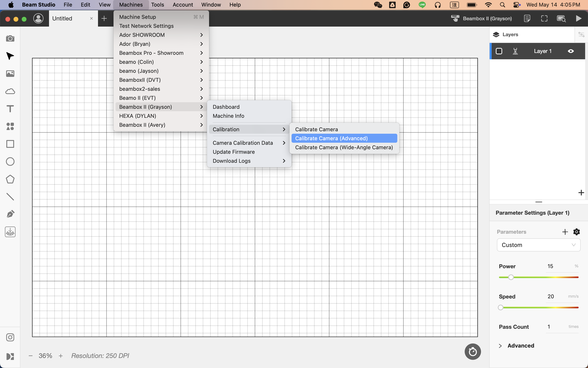This screenshot has height=368, width=588.
Task: Choose Calibrate Camera (Wide-Angle Camera)
Action: [x=344, y=147]
